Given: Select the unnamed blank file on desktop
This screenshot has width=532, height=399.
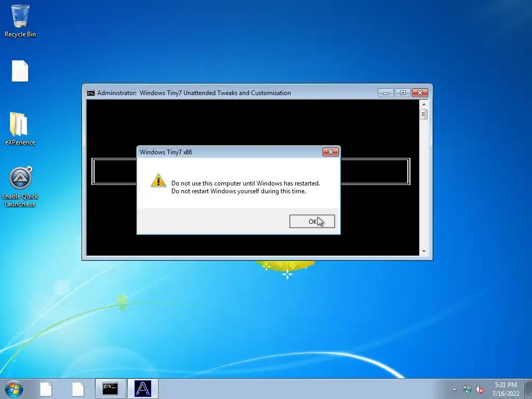Looking at the screenshot, I should point(20,71).
